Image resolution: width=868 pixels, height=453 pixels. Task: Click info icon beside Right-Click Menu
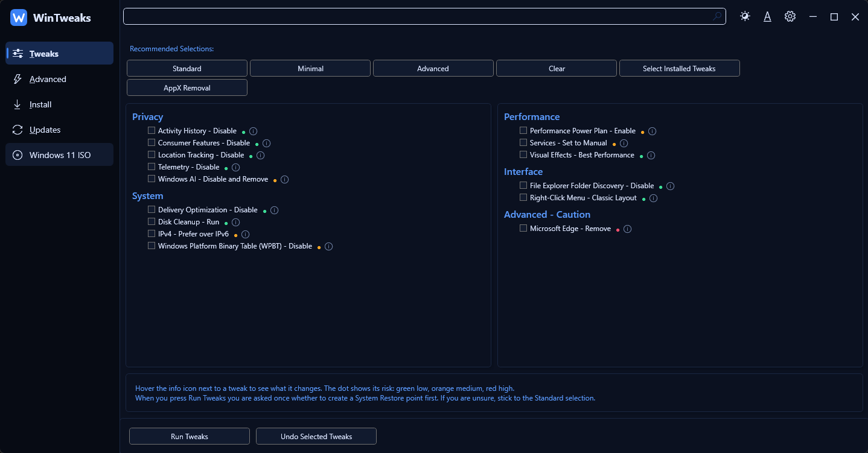coord(653,198)
